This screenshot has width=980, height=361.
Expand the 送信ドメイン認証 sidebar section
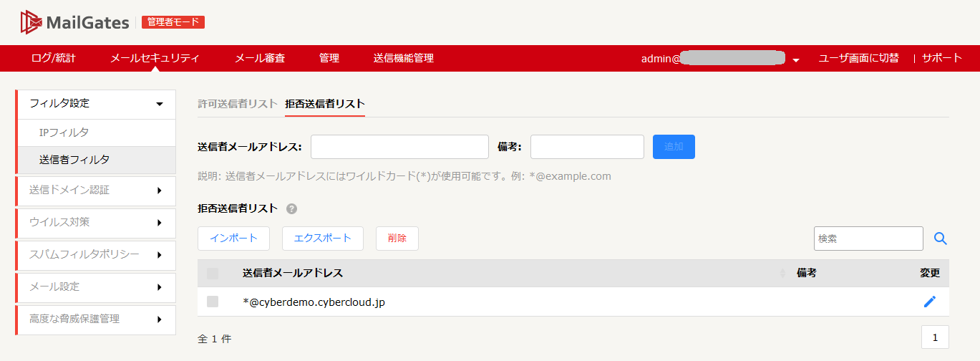click(159, 191)
